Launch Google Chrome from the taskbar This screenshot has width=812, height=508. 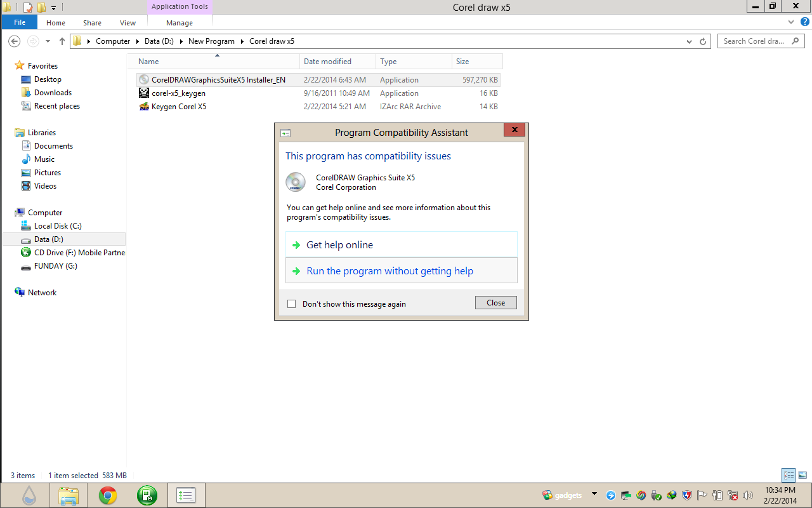coord(108,495)
